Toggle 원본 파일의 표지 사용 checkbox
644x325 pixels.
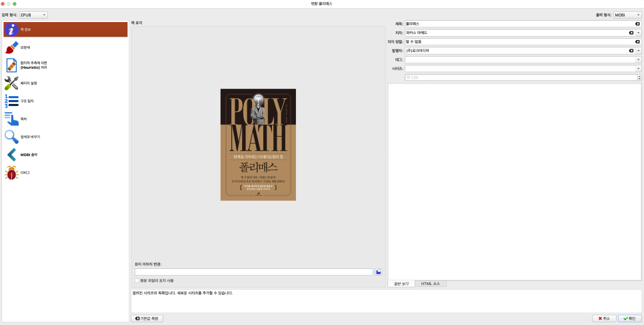pyautogui.click(x=137, y=280)
